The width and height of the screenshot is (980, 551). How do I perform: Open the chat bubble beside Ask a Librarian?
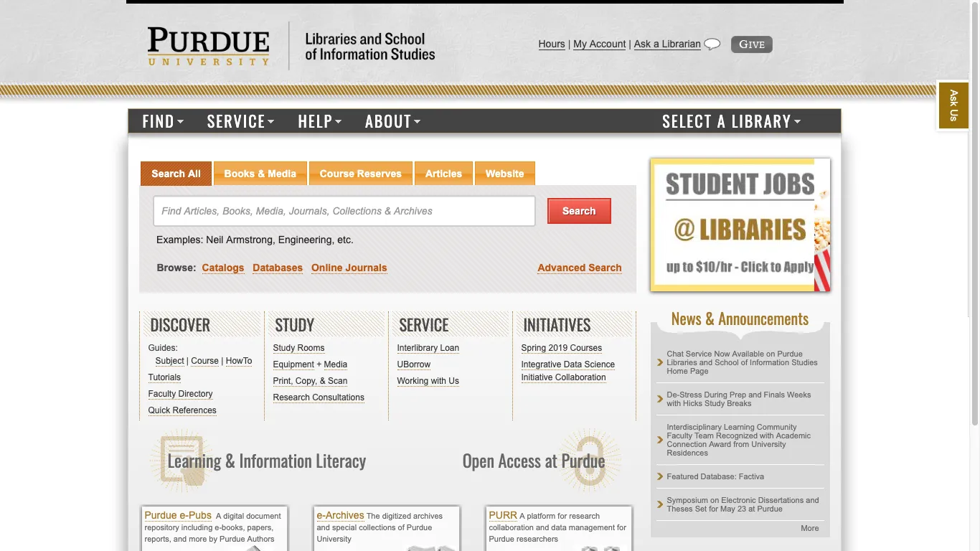[712, 44]
